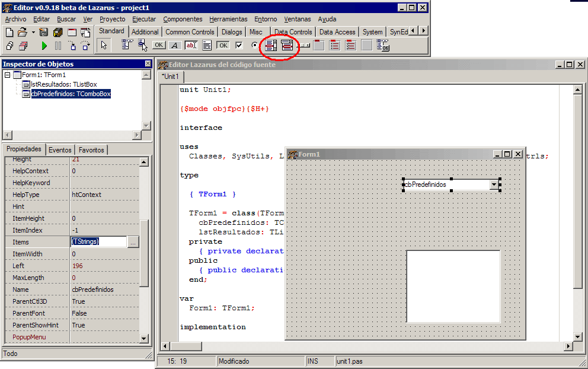Select the TScrollBar component icon
Viewport: 588px width, 369px height.
coord(305,45)
